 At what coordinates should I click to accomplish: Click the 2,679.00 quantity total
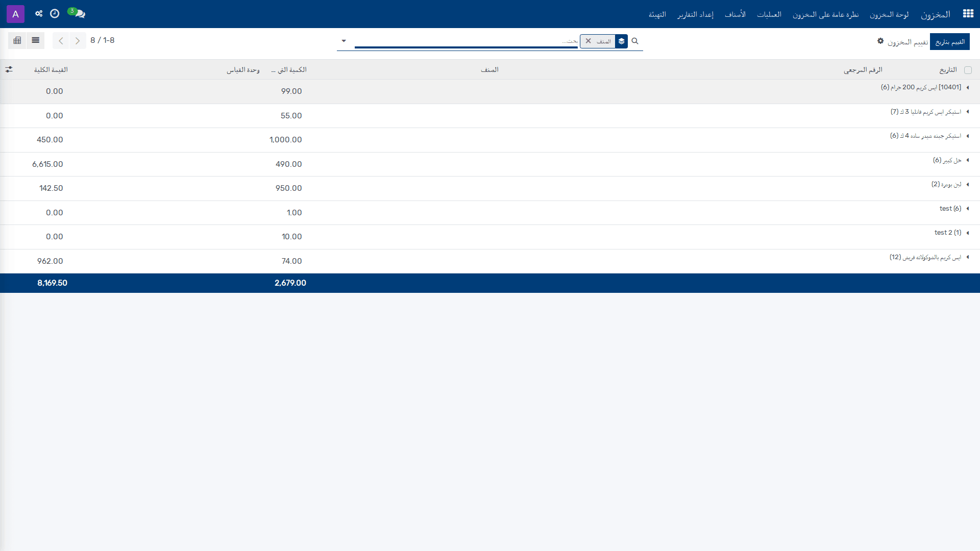click(x=290, y=283)
